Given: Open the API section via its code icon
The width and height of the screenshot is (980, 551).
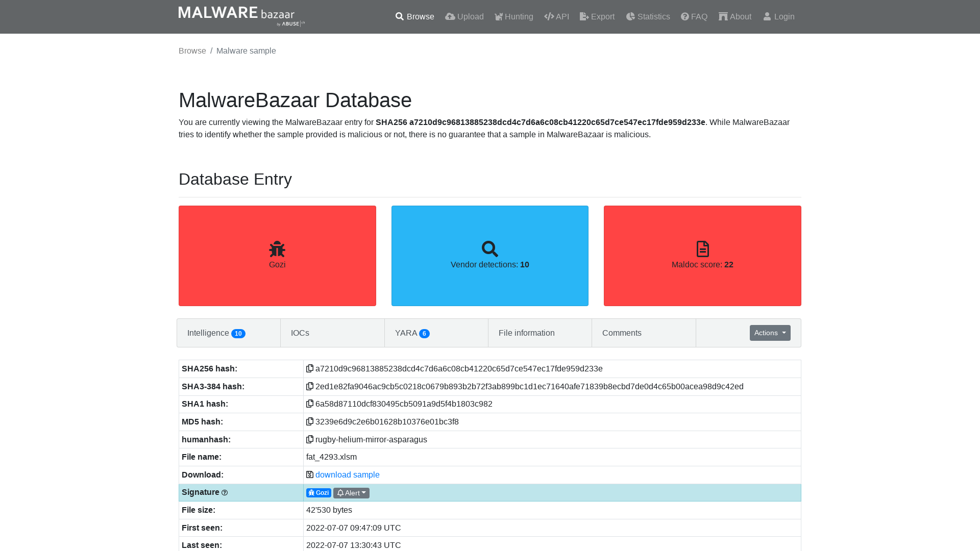Looking at the screenshot, I should tap(549, 16).
